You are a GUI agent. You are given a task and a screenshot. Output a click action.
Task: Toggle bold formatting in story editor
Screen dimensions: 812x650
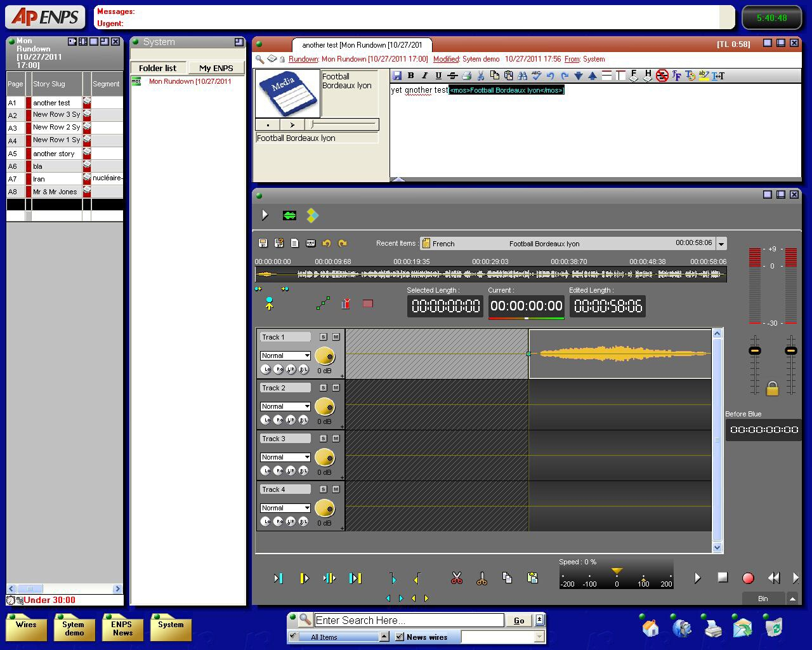click(410, 76)
